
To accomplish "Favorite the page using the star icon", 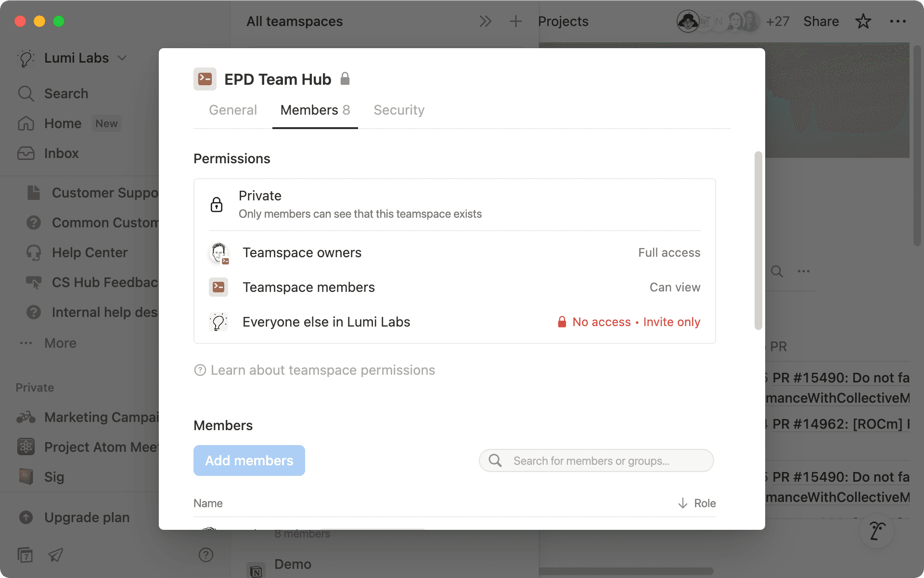I will [863, 21].
